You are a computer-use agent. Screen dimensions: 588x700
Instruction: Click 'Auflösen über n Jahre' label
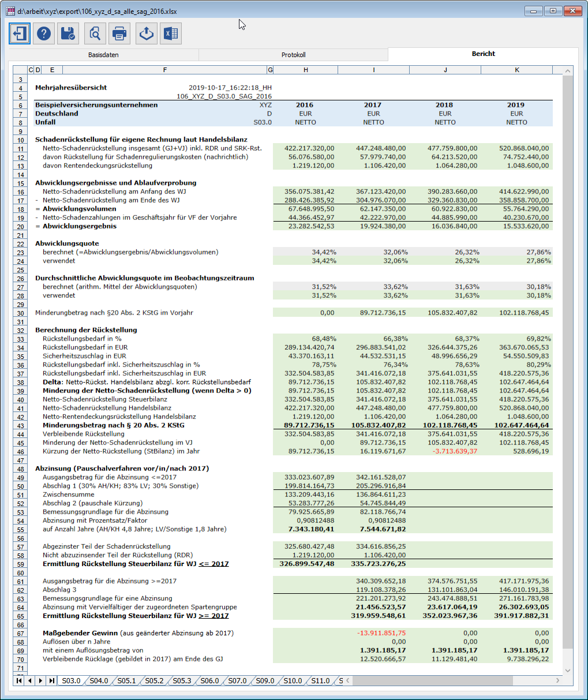pos(77,642)
